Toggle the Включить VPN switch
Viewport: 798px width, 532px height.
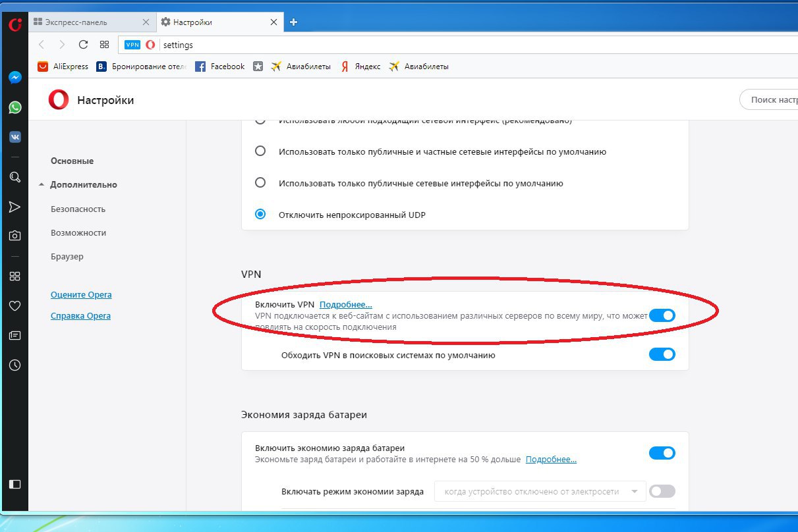662,315
